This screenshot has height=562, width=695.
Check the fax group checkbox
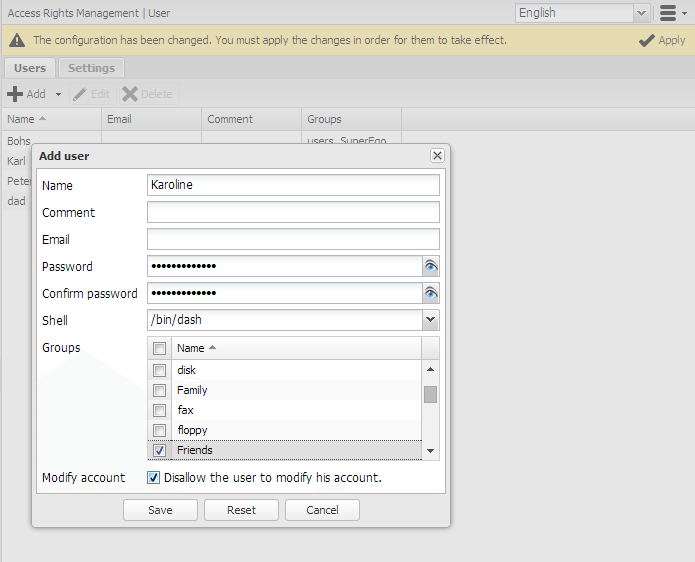pos(159,410)
